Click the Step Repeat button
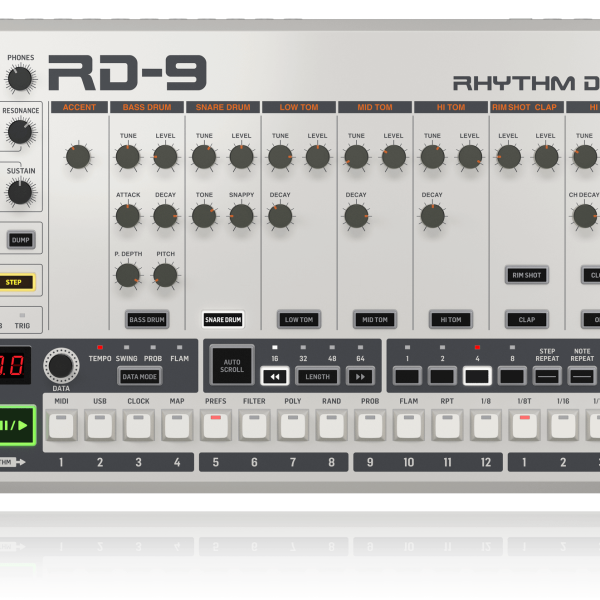This screenshot has height=600, width=600. [547, 376]
